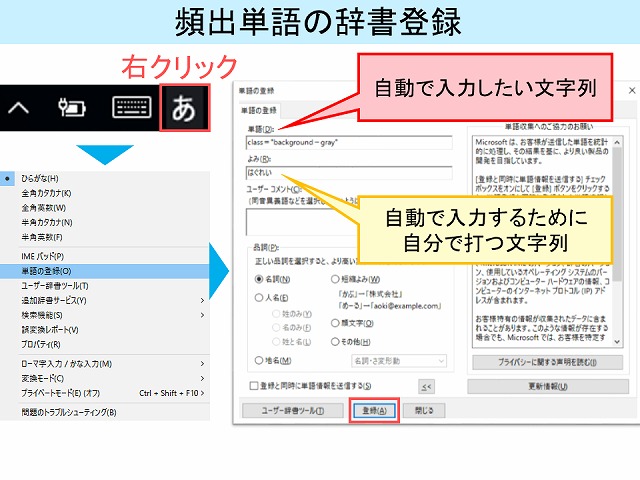Expand プライベートモード(E) (オフ) submenu
The image size is (640, 480).
point(105,393)
